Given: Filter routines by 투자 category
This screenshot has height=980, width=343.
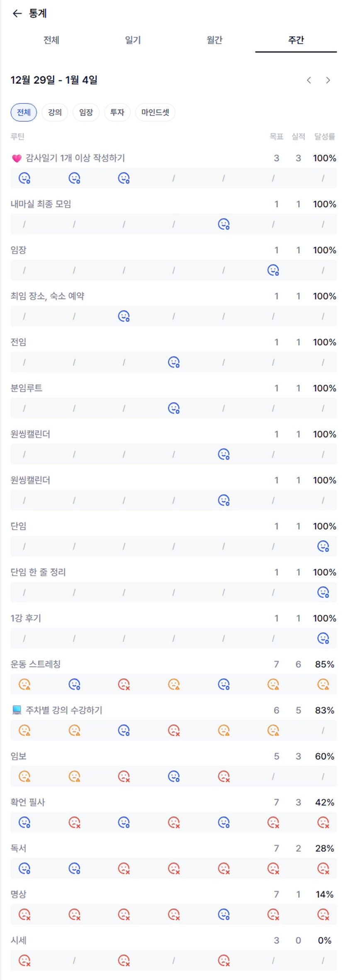Looking at the screenshot, I should [x=117, y=112].
